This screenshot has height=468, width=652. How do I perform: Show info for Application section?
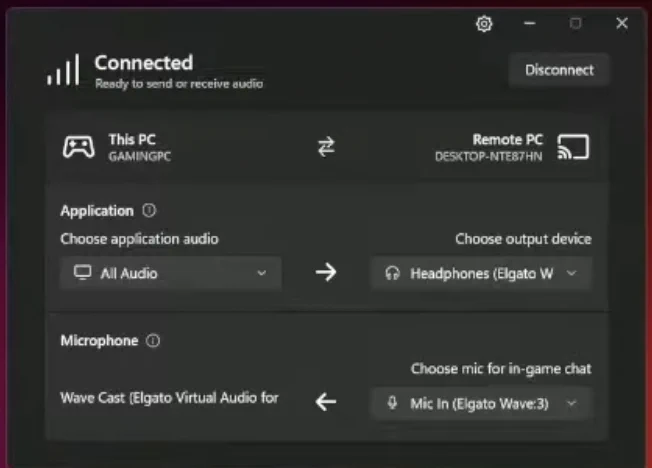click(x=149, y=210)
